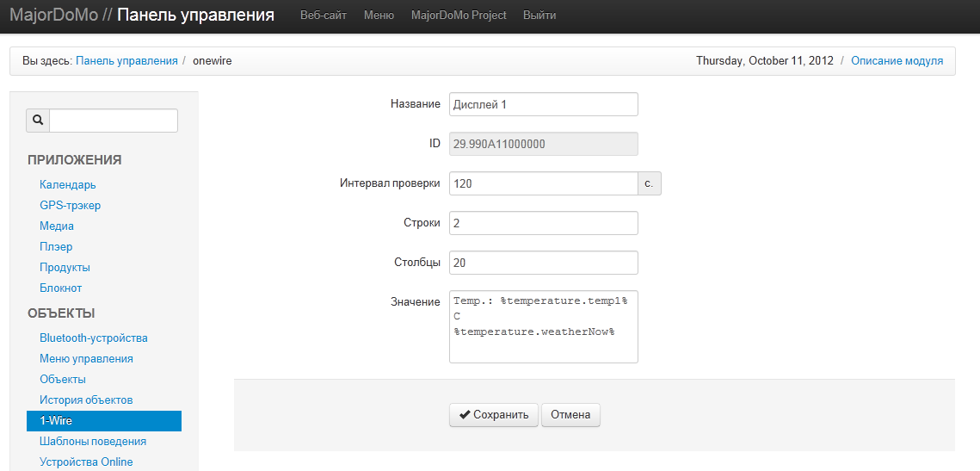Click the Интервал проверки input field
This screenshot has width=980, height=471.
[543, 183]
